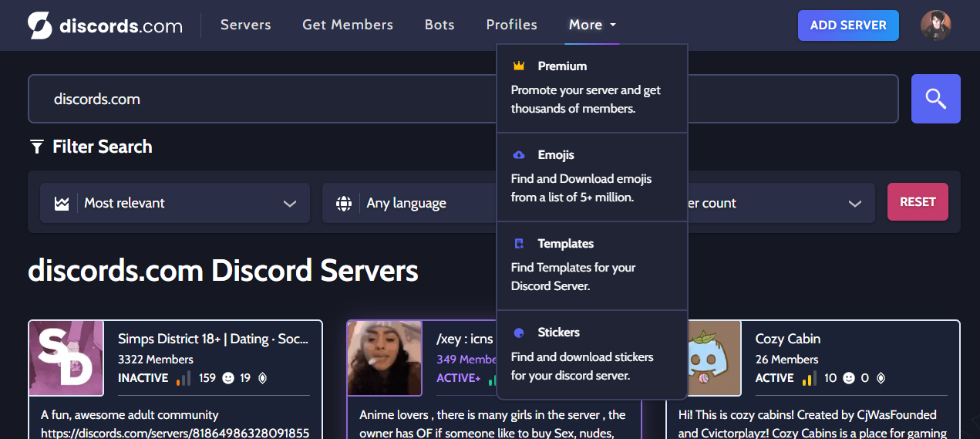Go to Servers in the top navigation

pyautogui.click(x=245, y=25)
